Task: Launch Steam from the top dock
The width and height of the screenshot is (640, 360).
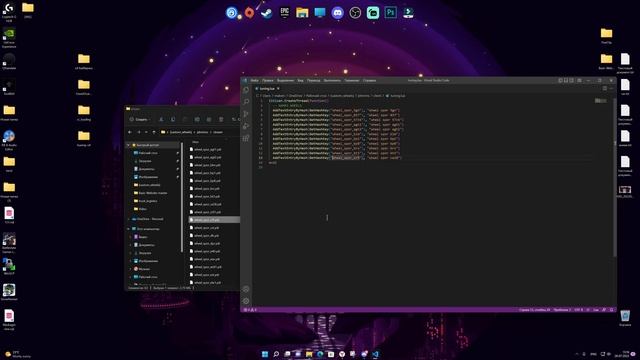Action: click(267, 13)
